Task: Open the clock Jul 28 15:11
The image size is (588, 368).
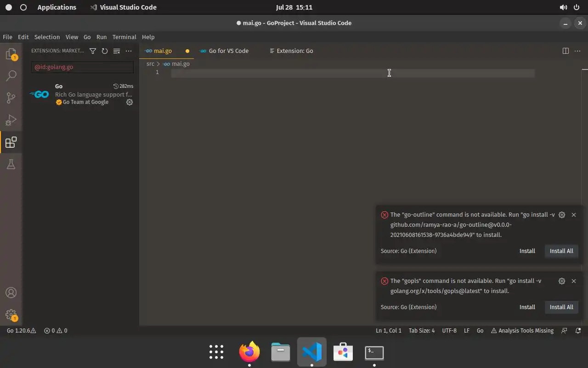Action: [294, 7]
